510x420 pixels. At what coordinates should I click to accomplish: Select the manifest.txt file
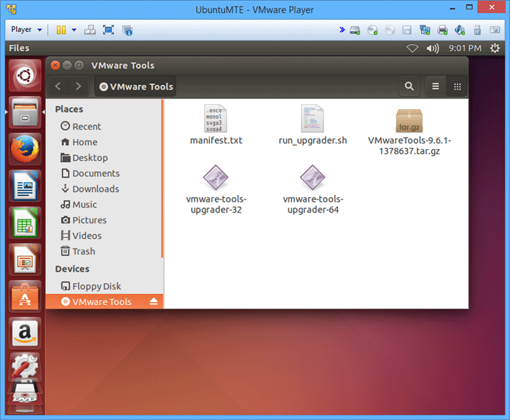tap(216, 124)
